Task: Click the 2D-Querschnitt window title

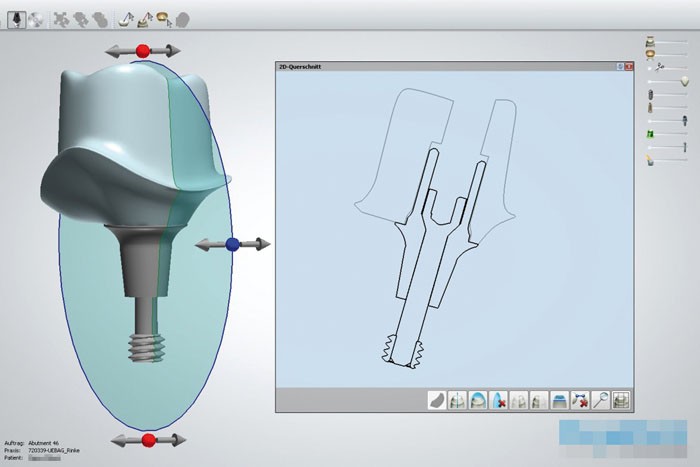Action: (x=300, y=67)
